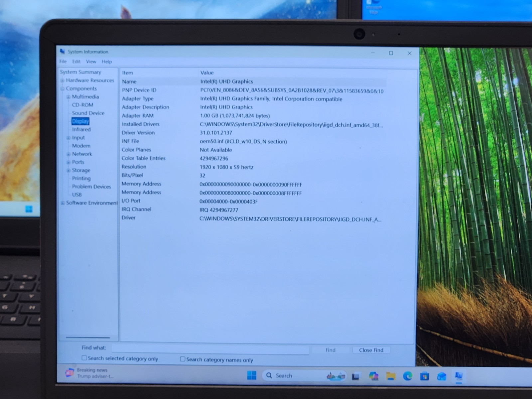Select CD-ROM in the tree
The height and width of the screenshot is (399, 532).
82,105
